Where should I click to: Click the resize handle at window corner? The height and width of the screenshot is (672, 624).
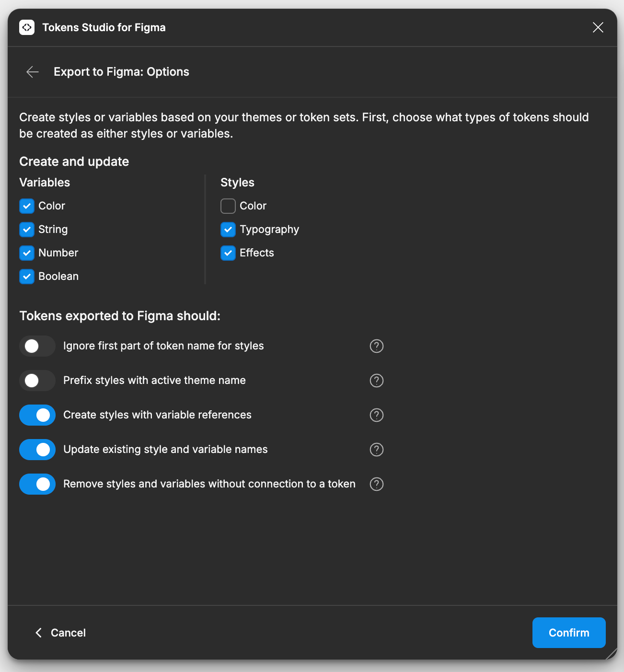coord(612,654)
